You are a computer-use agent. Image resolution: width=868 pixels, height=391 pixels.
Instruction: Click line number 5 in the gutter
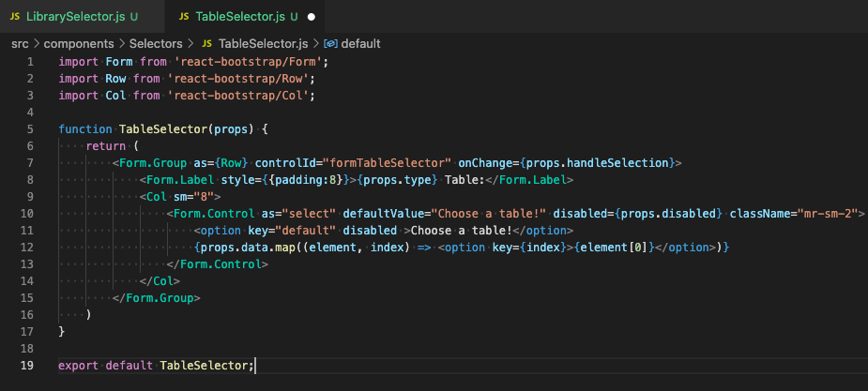31,128
